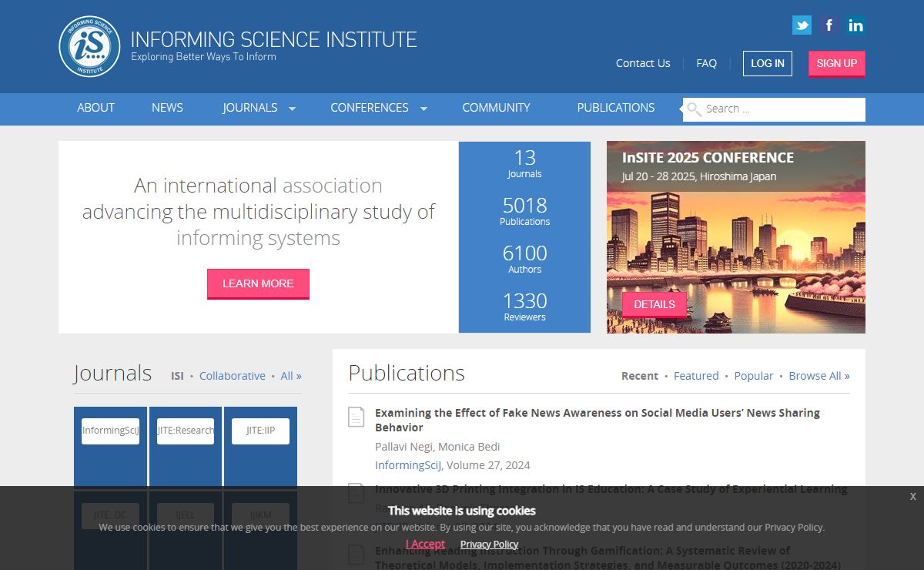Screen dimensions: 924x570
Task: Click the Pallavi Negi, Monica Bedi authors text
Action: 437,447
